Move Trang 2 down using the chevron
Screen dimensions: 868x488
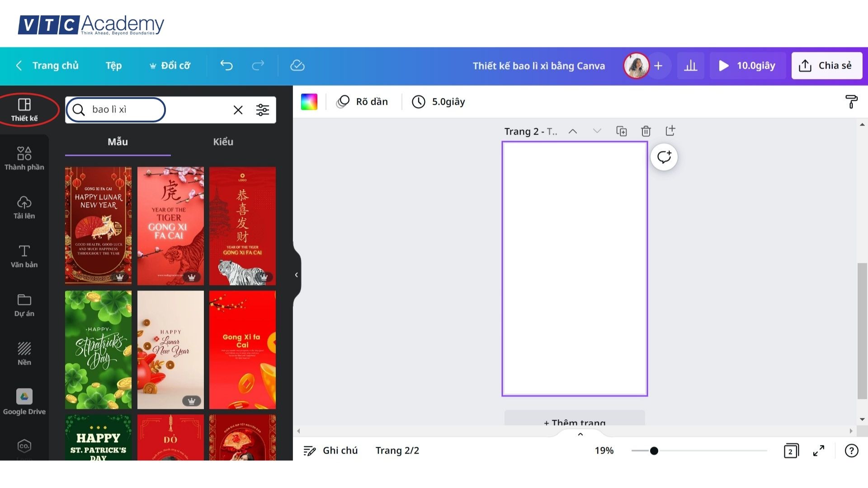pos(597,131)
